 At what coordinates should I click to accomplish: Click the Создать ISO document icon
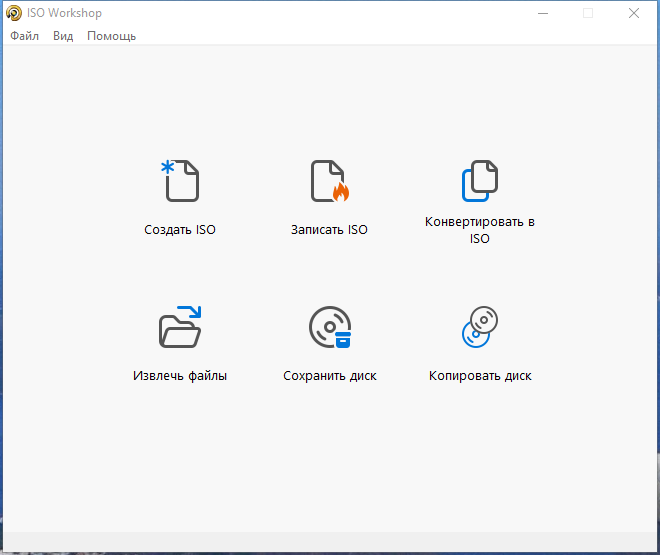tap(180, 181)
